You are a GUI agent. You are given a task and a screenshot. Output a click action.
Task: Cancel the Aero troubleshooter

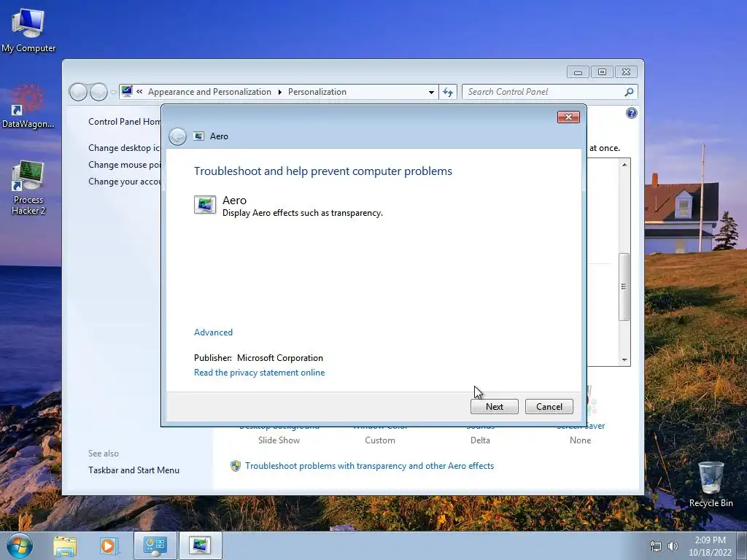[x=549, y=407]
